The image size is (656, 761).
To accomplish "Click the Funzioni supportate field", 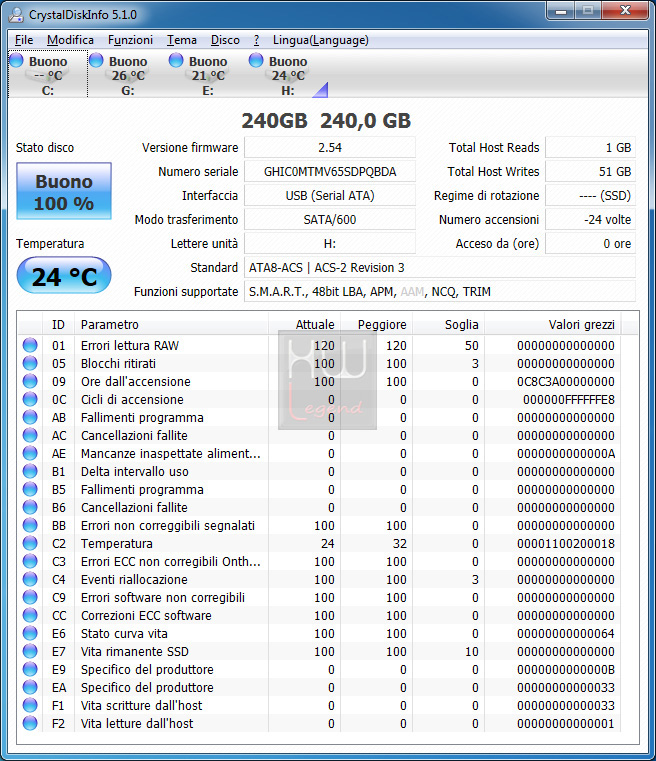I will [440, 292].
